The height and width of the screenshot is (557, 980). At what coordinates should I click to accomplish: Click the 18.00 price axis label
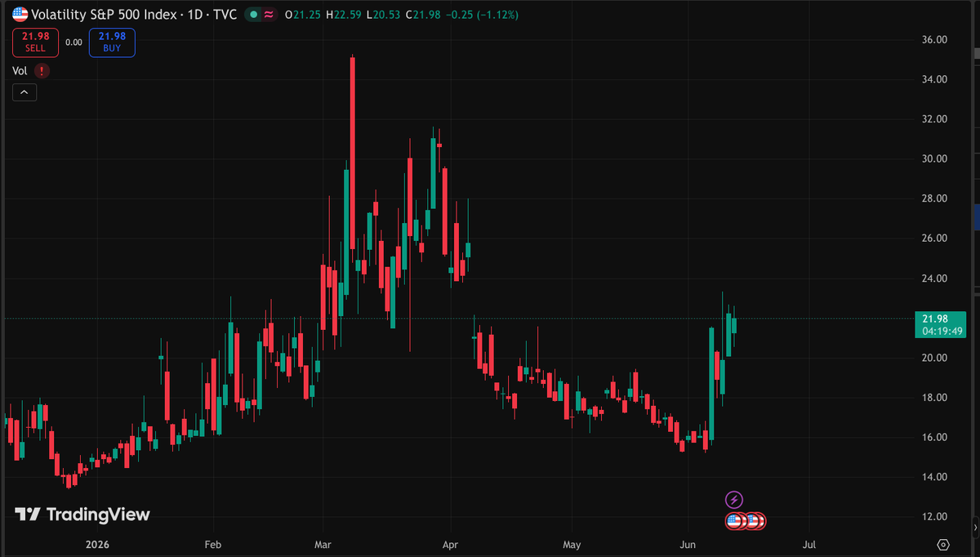[x=934, y=398]
